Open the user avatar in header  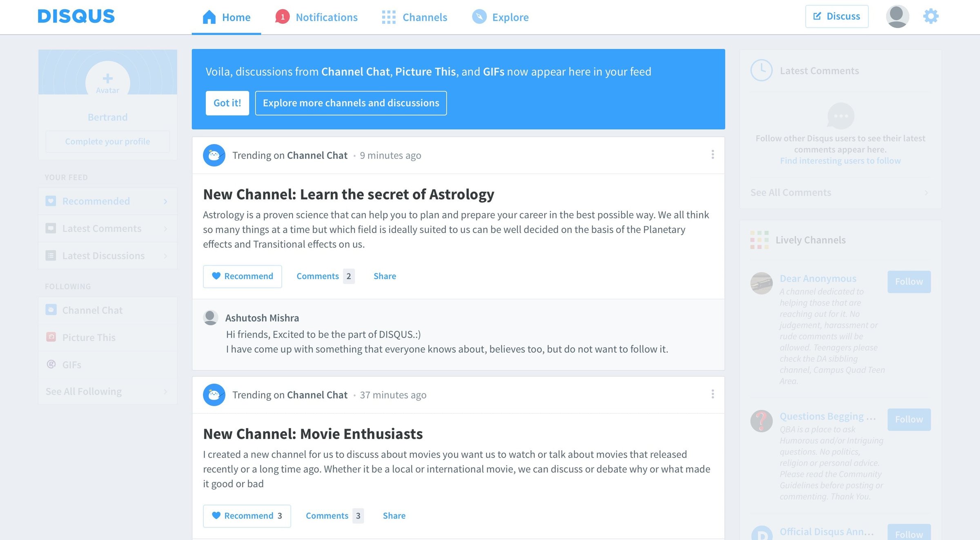coord(897,16)
